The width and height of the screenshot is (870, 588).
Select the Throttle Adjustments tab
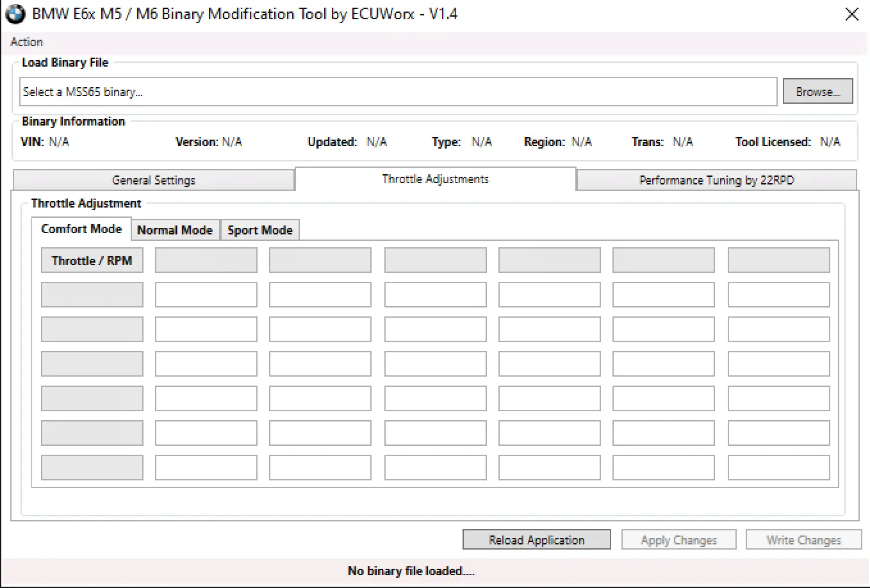(435, 179)
